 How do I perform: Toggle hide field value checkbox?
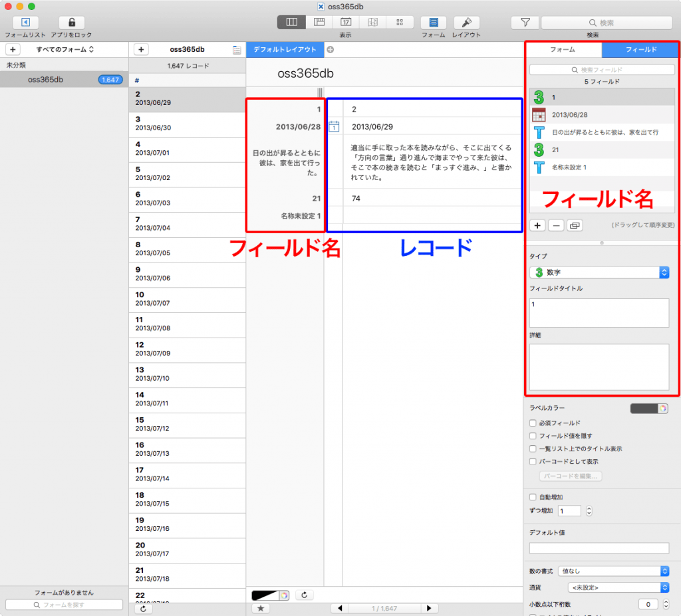coord(533,436)
